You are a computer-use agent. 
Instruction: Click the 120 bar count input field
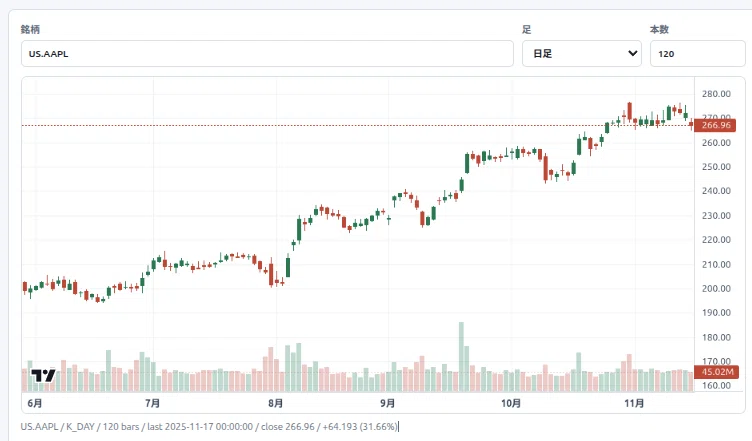click(x=697, y=54)
